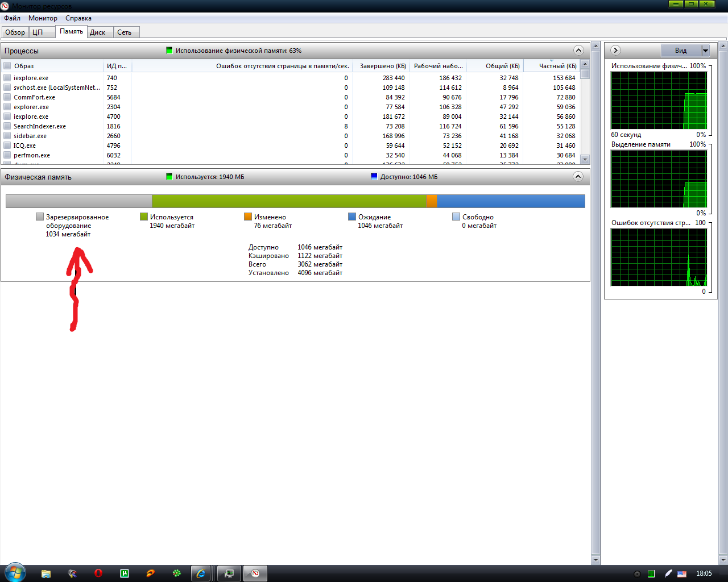The width and height of the screenshot is (728, 582).
Task: Click light blue Свободно legend swatch
Action: point(456,217)
